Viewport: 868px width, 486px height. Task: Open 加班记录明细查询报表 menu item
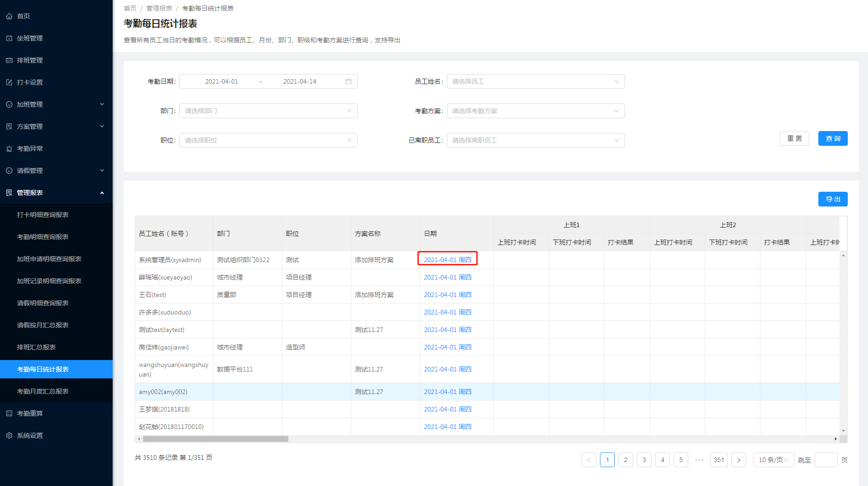(56, 281)
